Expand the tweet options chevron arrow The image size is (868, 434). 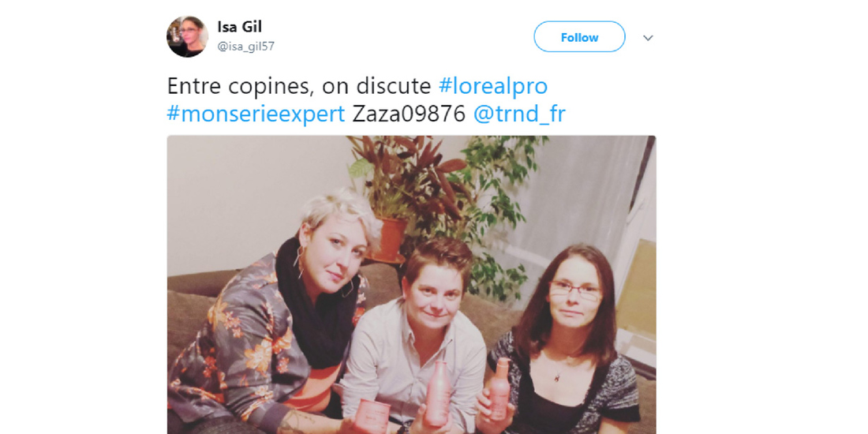[x=648, y=38]
